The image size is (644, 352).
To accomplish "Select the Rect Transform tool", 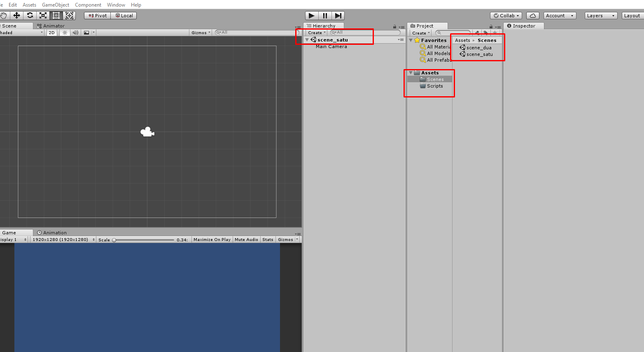I will pos(56,15).
